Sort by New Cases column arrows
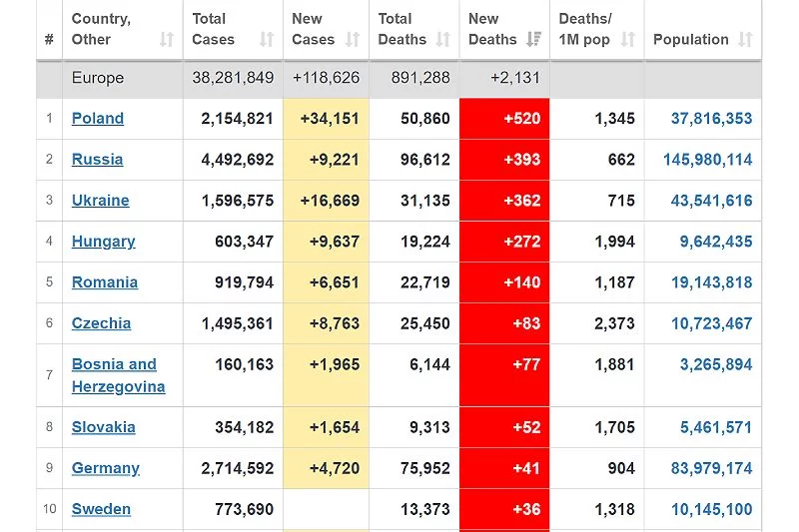 point(353,39)
